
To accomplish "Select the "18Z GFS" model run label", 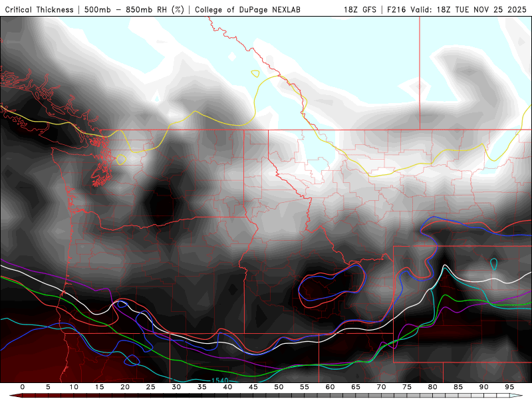I will coord(360,9).
